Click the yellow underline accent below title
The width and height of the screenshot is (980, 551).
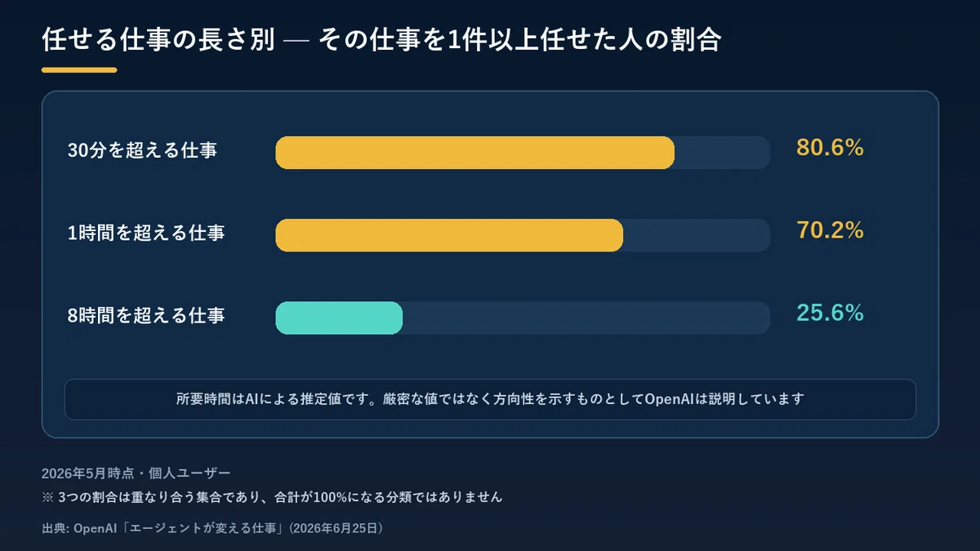pos(79,70)
